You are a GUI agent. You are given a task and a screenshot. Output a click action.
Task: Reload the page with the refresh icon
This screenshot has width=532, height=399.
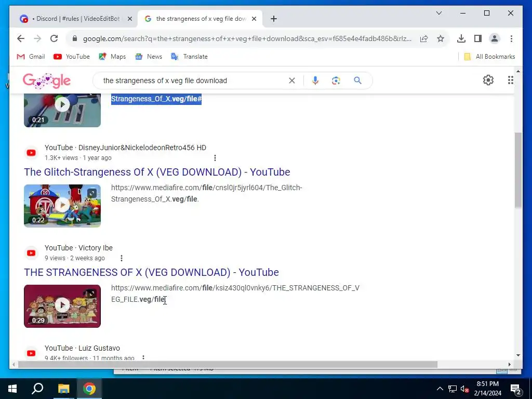pyautogui.click(x=54, y=38)
